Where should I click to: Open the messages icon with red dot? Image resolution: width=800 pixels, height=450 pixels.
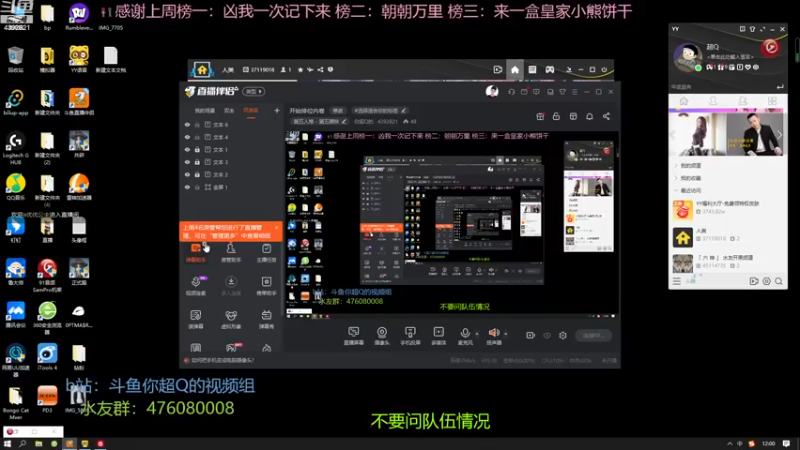pyautogui.click(x=524, y=92)
